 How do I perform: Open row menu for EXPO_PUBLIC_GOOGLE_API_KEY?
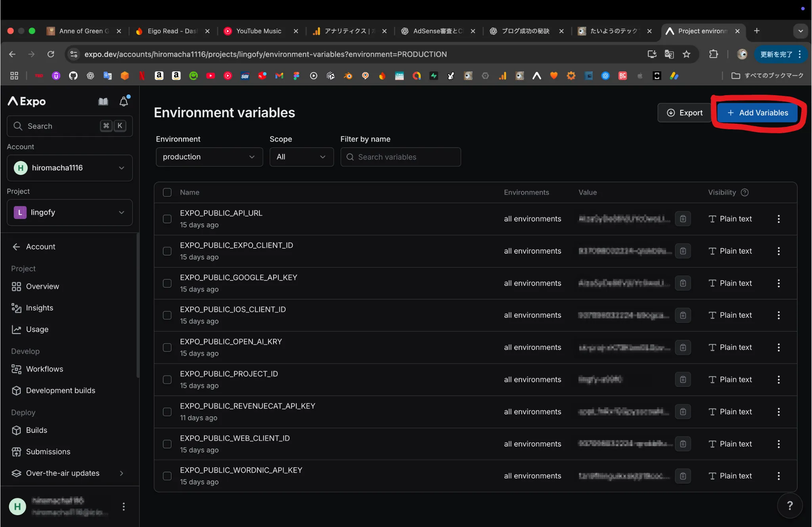(x=779, y=283)
